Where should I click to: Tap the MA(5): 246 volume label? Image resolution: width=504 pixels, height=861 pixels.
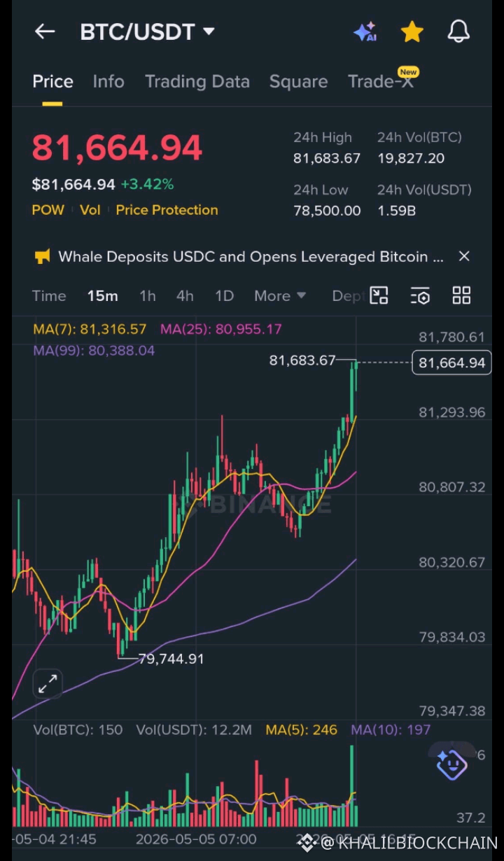[301, 730]
